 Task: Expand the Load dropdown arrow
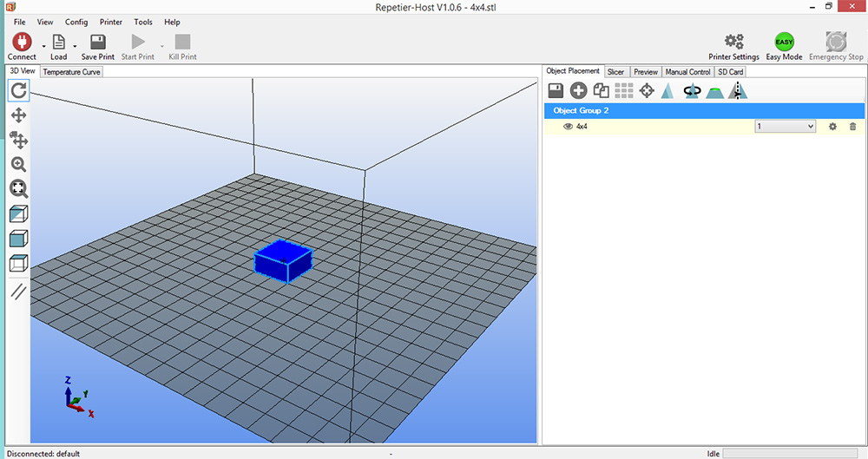tap(75, 46)
